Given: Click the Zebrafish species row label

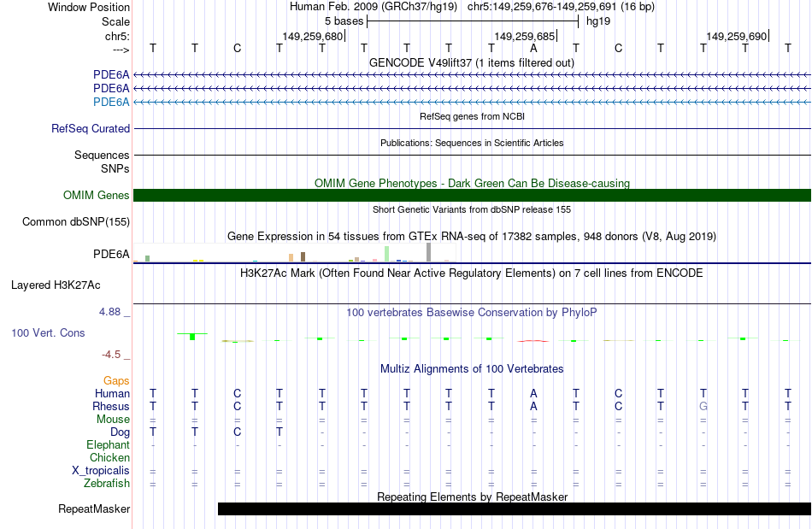Looking at the screenshot, I should pyautogui.click(x=107, y=484).
